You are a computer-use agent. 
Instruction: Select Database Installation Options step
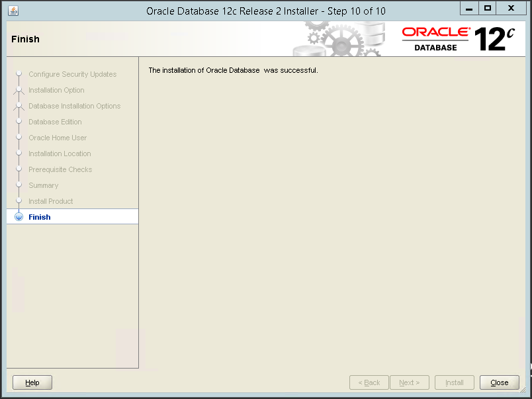click(x=74, y=106)
